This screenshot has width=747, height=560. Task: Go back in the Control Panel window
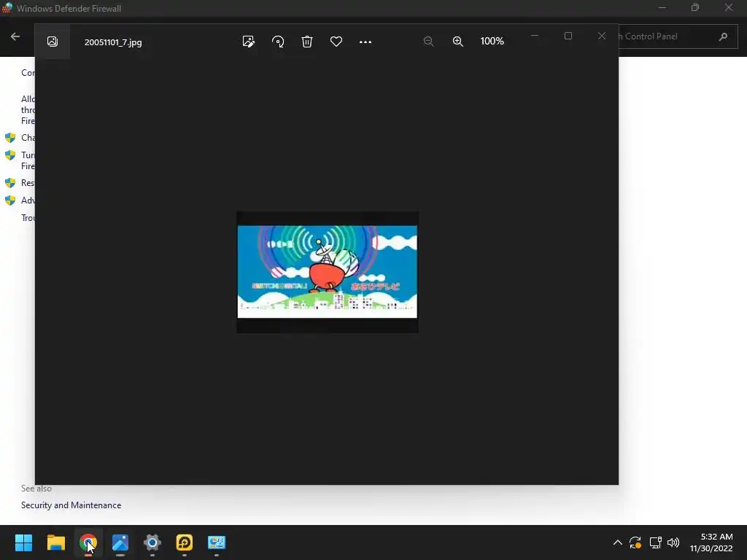[x=15, y=36]
